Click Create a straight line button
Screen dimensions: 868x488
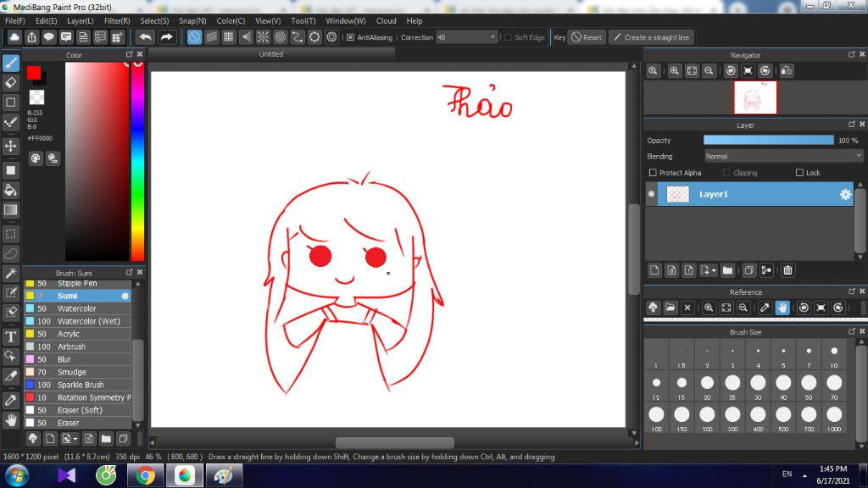[x=652, y=37]
